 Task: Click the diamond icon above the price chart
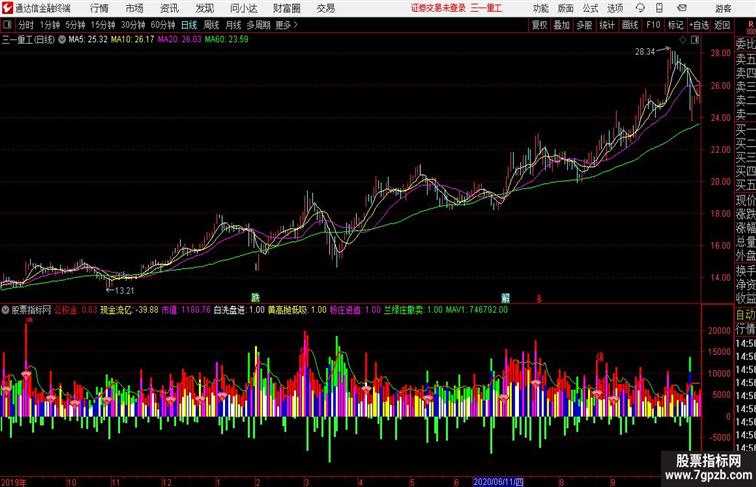tap(683, 40)
